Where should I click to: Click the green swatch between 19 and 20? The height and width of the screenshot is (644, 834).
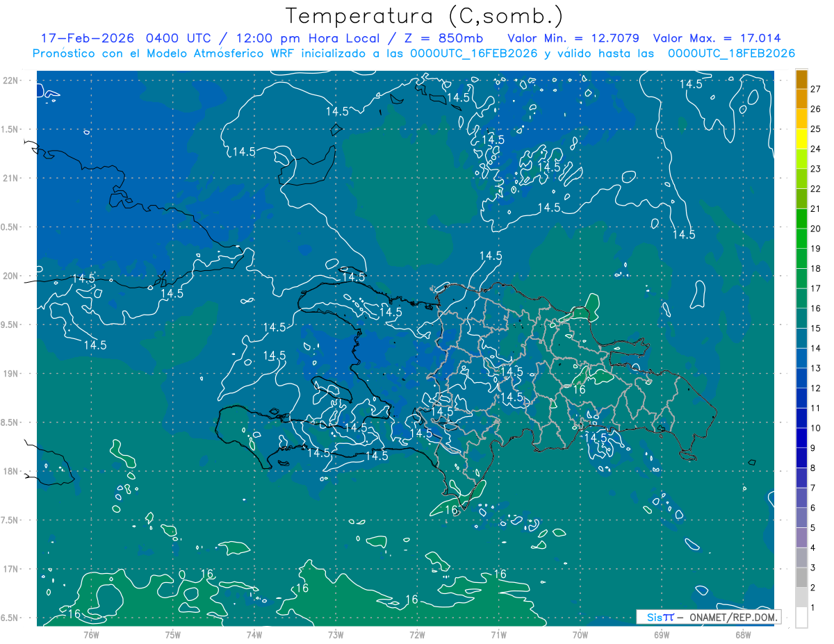(801, 238)
